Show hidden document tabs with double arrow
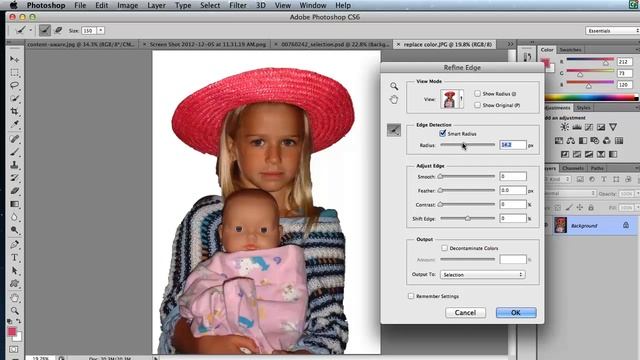640x360 pixels. coord(510,44)
